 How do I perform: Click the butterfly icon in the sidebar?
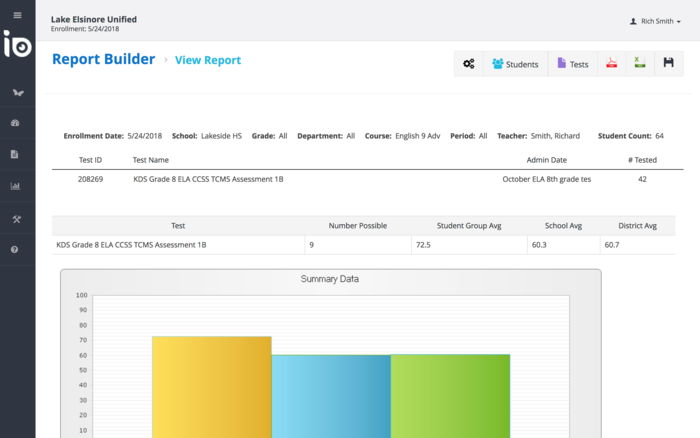[17, 92]
